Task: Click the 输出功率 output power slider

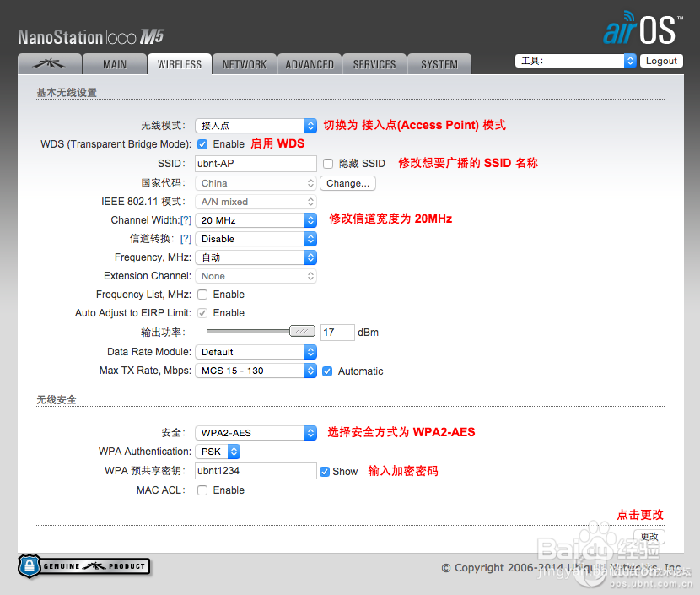Action: (x=299, y=331)
